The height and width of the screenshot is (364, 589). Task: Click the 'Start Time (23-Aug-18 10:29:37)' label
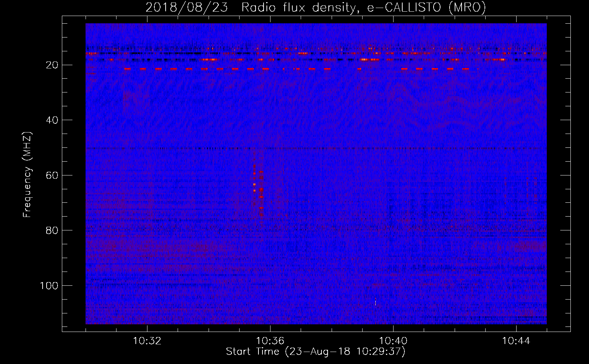316,352
